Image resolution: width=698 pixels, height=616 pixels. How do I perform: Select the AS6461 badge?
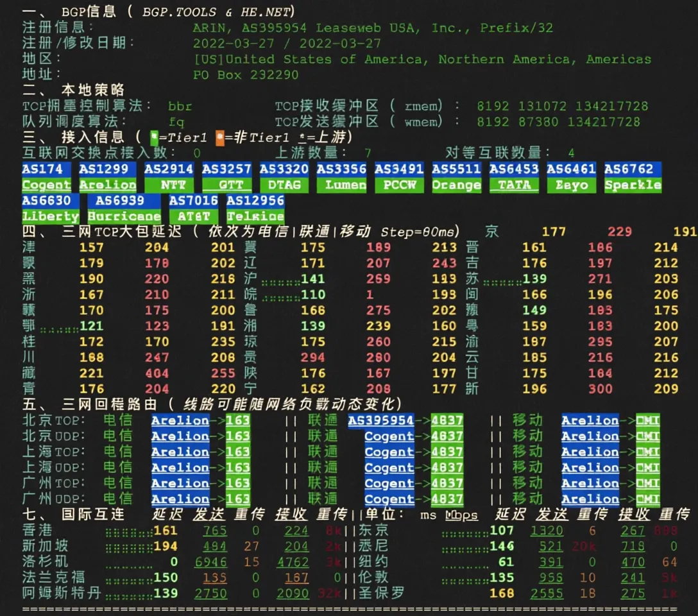(571, 169)
